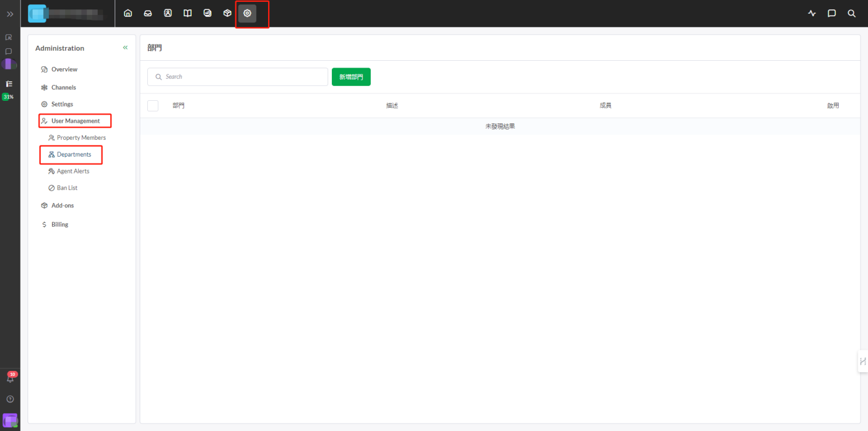Go to Agent Alerts menu item

(x=73, y=171)
